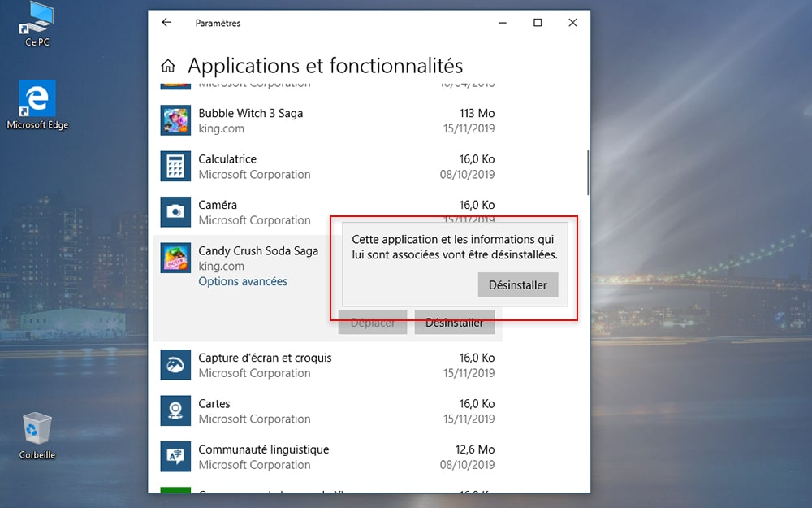Select the Cartes app name
Viewport: 812px width, 508px height.
214,404
